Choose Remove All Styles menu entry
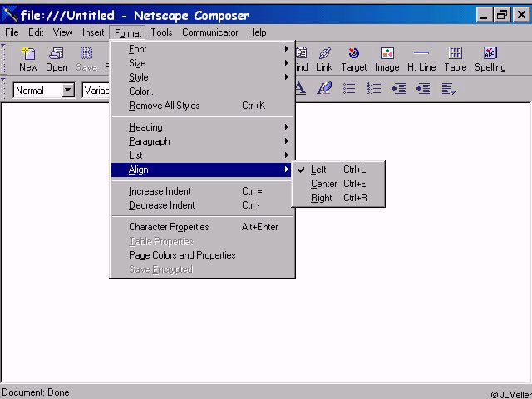Viewport: 532px width, 399px height. pyautogui.click(x=202, y=106)
